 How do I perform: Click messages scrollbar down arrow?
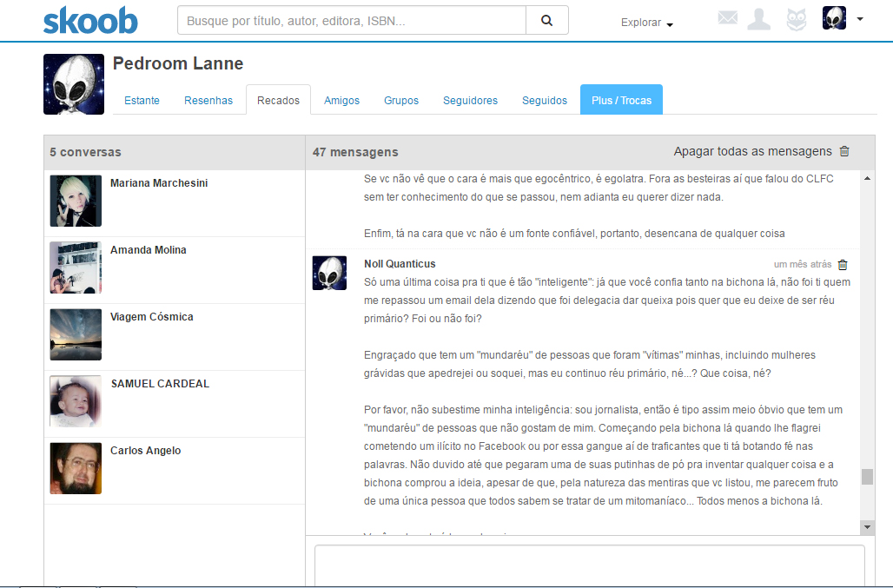[867, 527]
